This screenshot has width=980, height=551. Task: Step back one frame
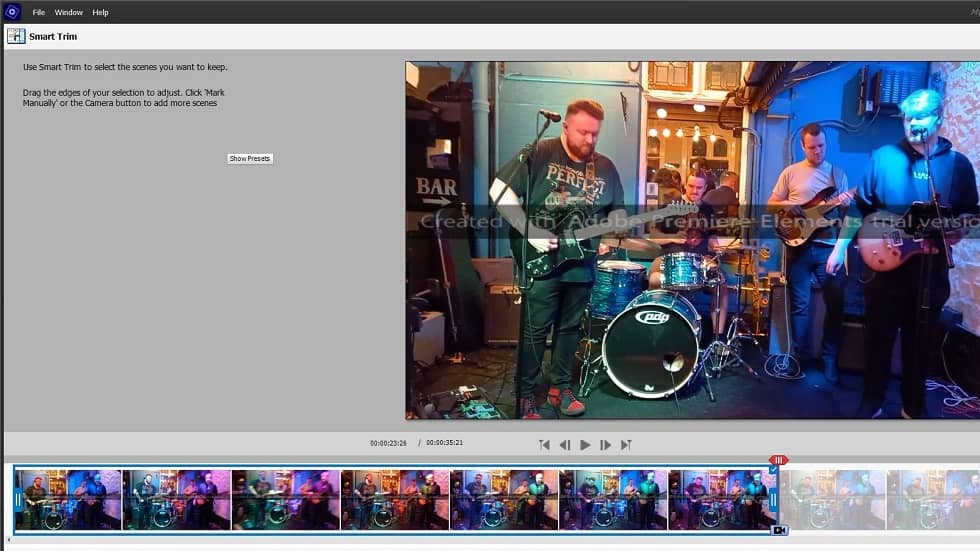tap(565, 445)
